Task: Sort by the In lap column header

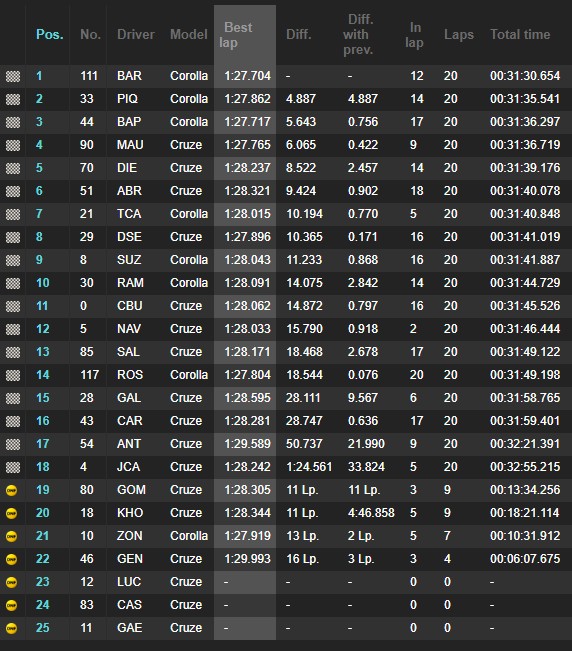Action: 414,35
